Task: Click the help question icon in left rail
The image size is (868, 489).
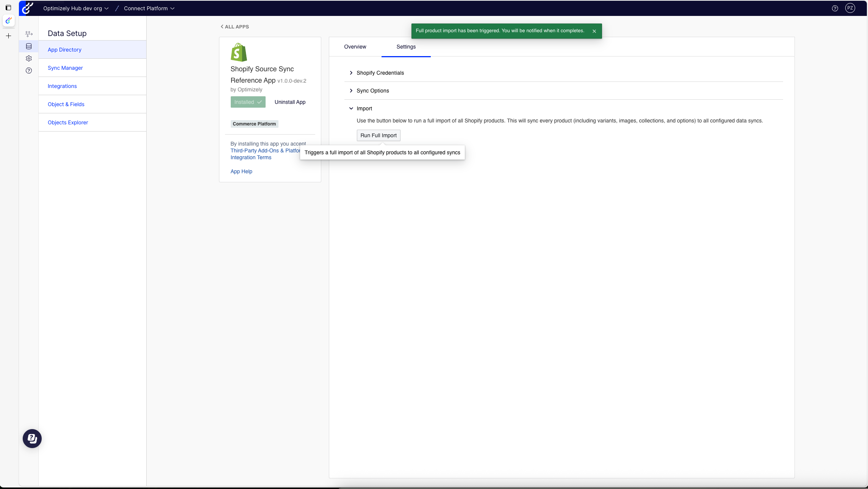Action: coord(29,71)
